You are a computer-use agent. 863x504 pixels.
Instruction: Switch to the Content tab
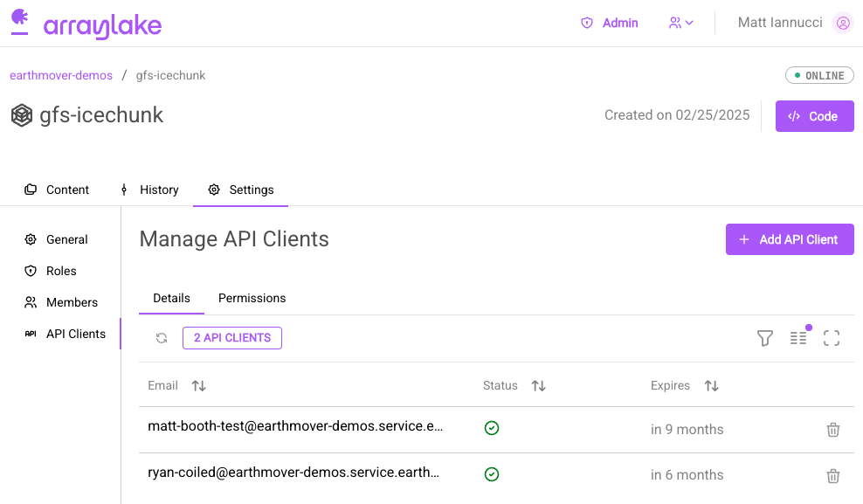pos(58,190)
